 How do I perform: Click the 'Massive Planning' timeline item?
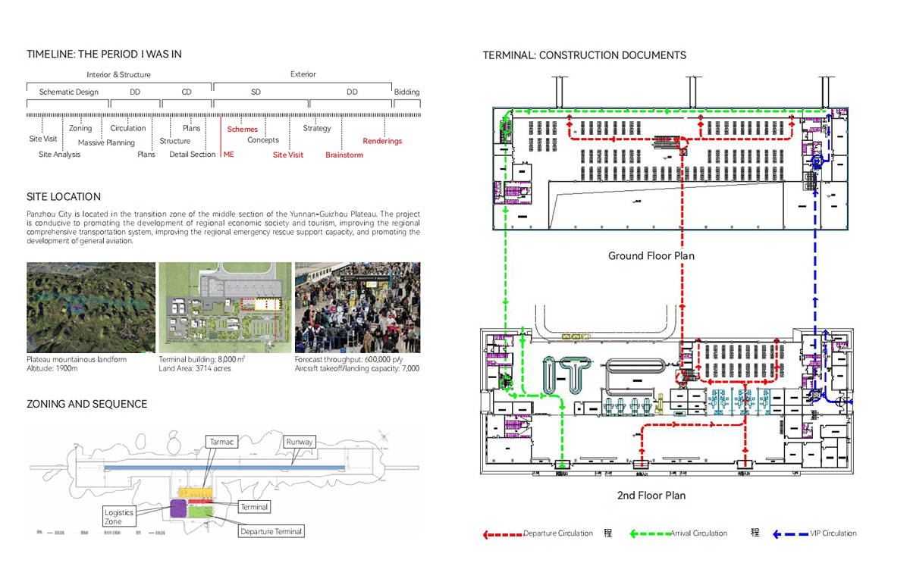(106, 142)
